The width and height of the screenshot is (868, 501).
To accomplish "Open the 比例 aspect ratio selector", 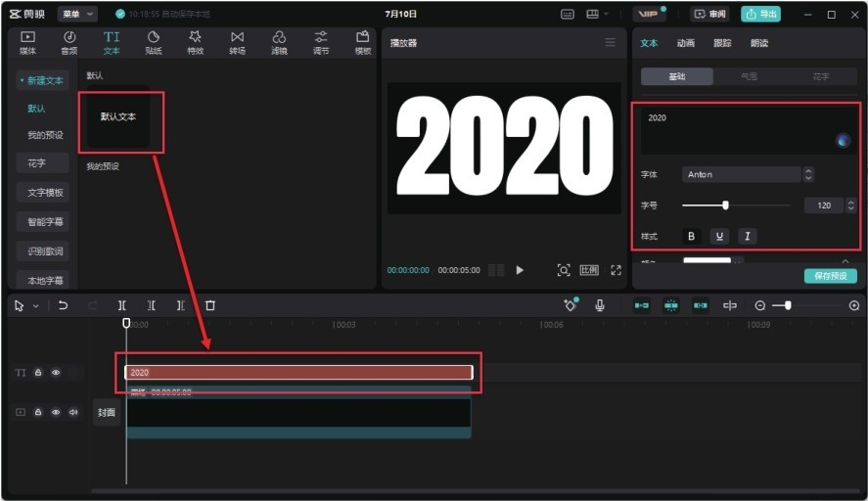I will coord(589,270).
